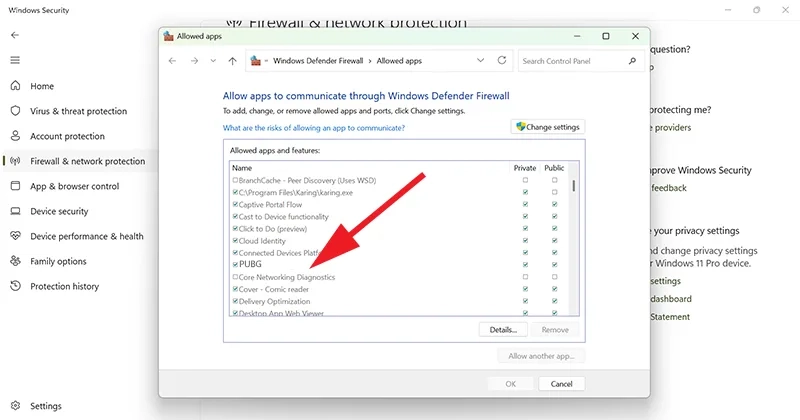Click the Change settings button
The width and height of the screenshot is (800, 420).
pyautogui.click(x=546, y=127)
